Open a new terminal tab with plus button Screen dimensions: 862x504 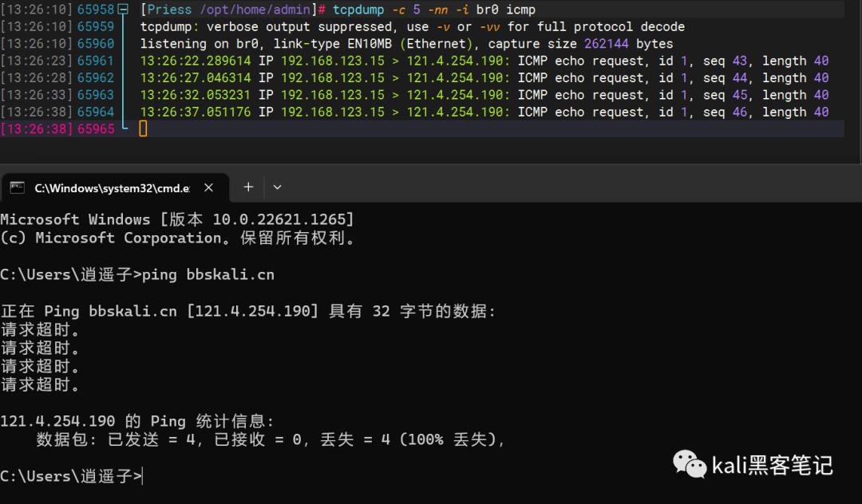point(248,187)
